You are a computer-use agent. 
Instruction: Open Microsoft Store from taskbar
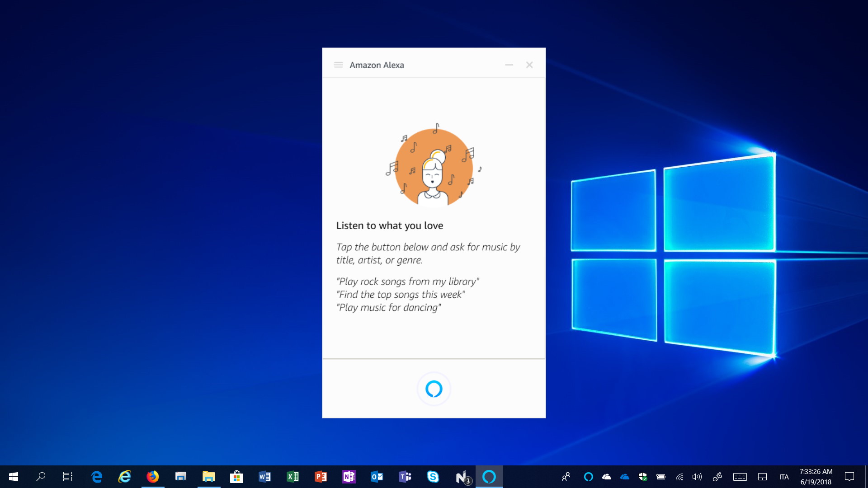[x=236, y=477]
